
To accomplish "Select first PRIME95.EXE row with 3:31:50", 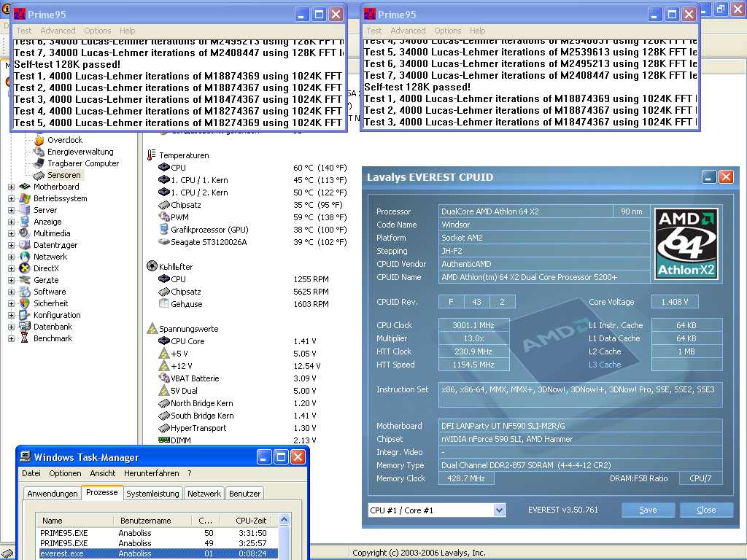I will (x=158, y=533).
